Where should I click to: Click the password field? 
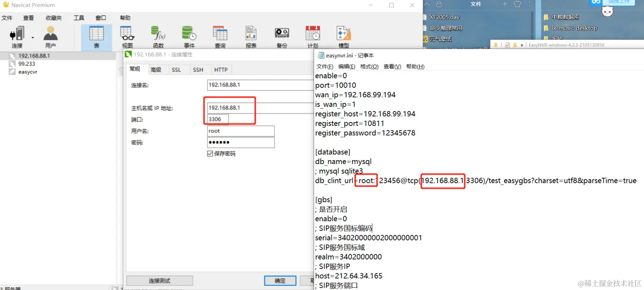click(241, 142)
